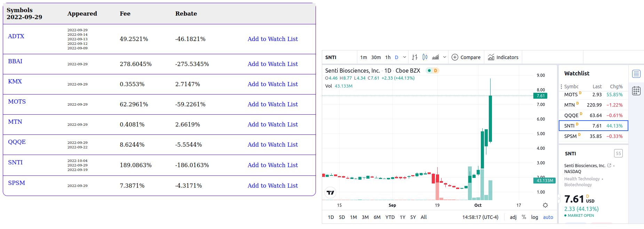Image resolution: width=644 pixels, height=229 pixels.
Task: Open the Watchlist panel icon in right sidebar
Action: click(636, 74)
